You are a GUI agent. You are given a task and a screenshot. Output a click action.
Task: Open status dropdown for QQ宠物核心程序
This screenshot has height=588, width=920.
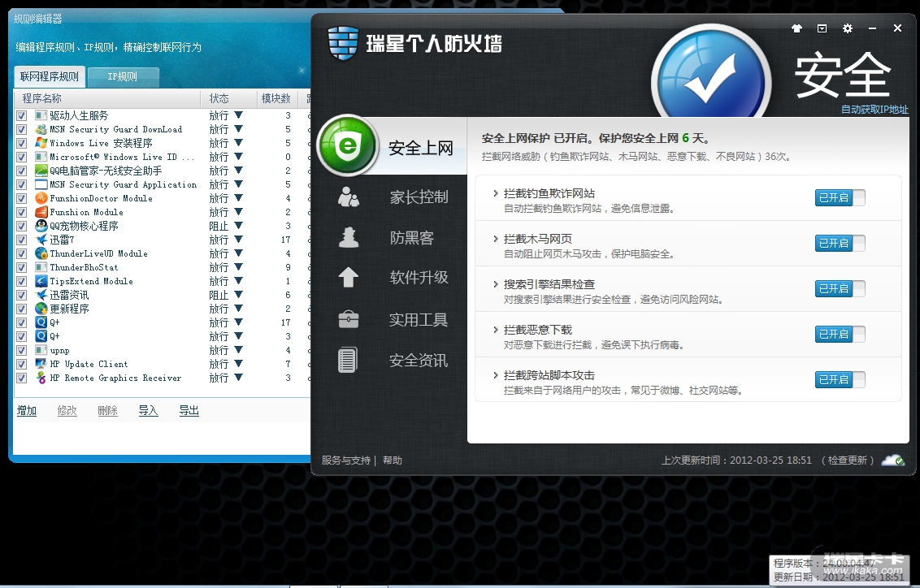(x=238, y=225)
